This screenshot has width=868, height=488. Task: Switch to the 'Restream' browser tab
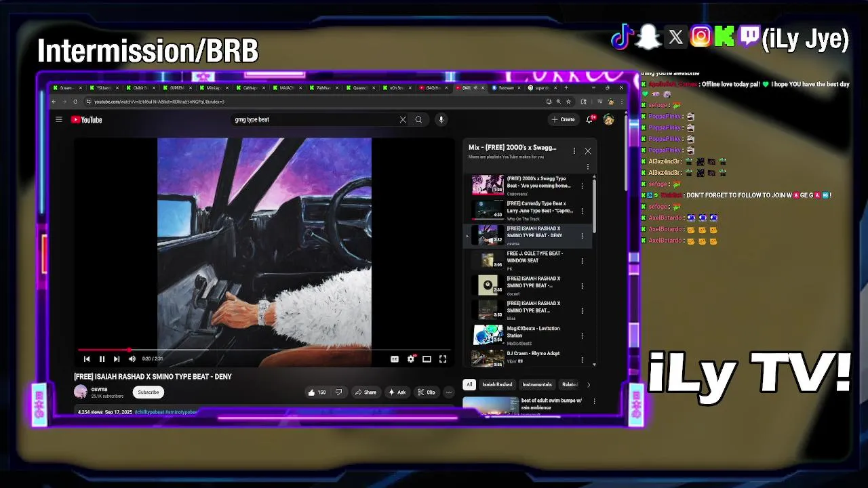(x=506, y=87)
